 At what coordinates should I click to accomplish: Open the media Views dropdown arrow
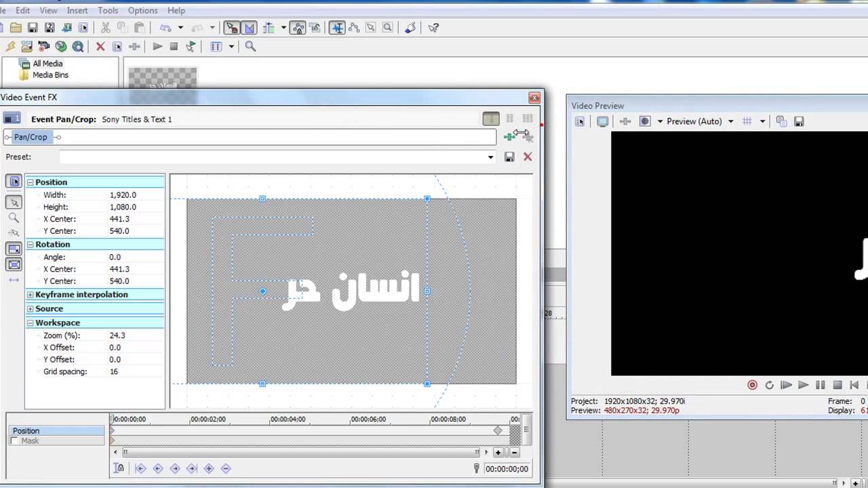coord(231,46)
